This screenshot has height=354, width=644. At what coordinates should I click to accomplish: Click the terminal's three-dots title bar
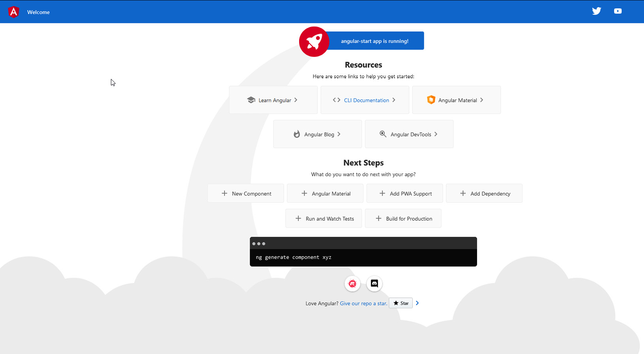point(363,243)
